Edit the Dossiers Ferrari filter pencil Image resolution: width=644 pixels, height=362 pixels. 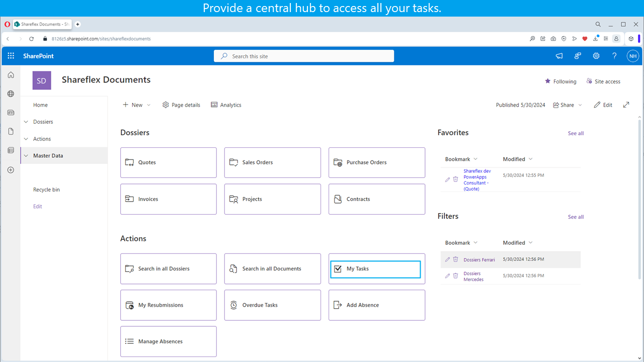click(447, 259)
